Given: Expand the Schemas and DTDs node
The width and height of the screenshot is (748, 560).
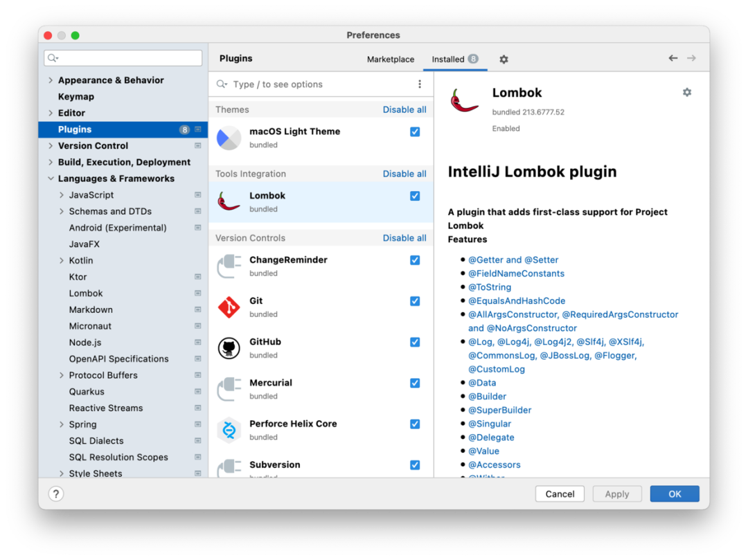Looking at the screenshot, I should tap(62, 211).
